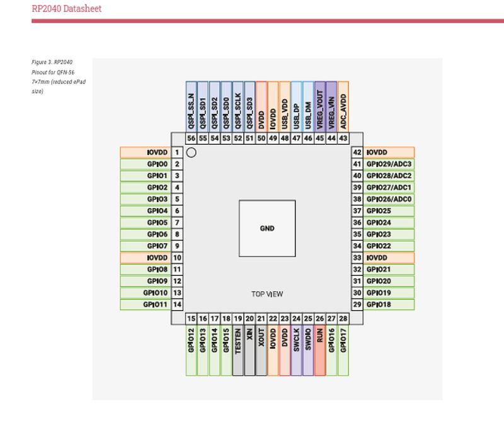504x424 pixels.
Task: Select the GPIO20 pin label
Action: 389,281
